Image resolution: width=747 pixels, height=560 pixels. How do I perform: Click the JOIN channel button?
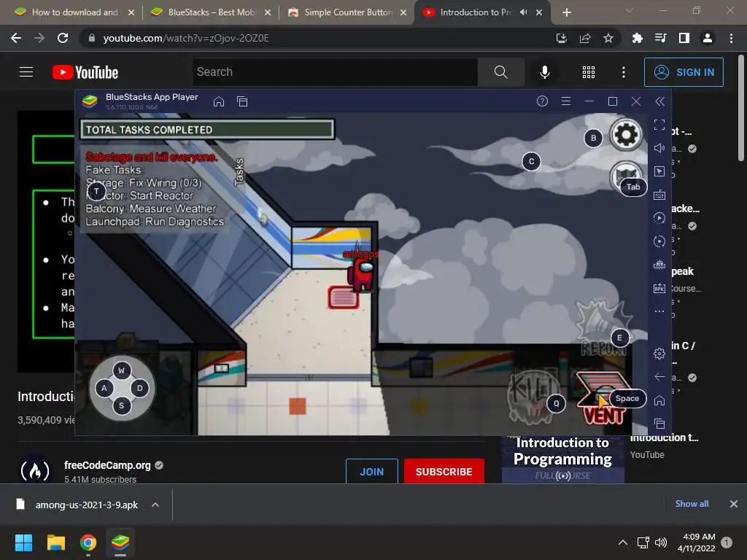tap(371, 472)
